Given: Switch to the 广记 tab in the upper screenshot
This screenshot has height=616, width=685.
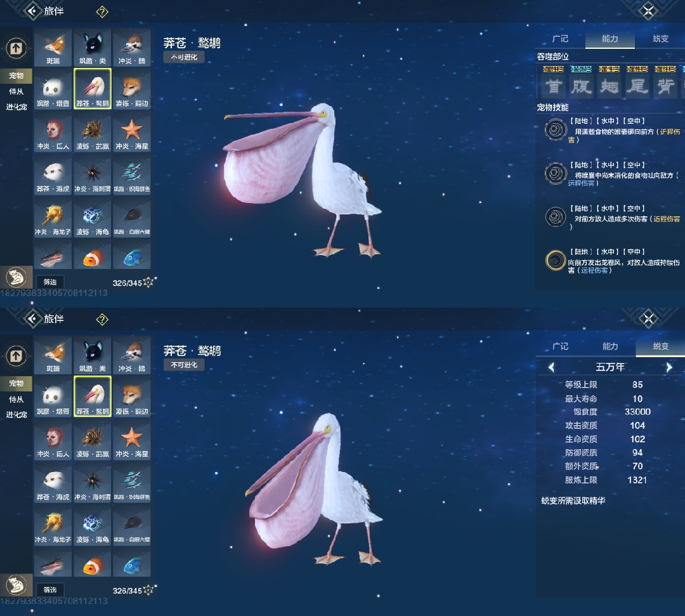Looking at the screenshot, I should (560, 39).
